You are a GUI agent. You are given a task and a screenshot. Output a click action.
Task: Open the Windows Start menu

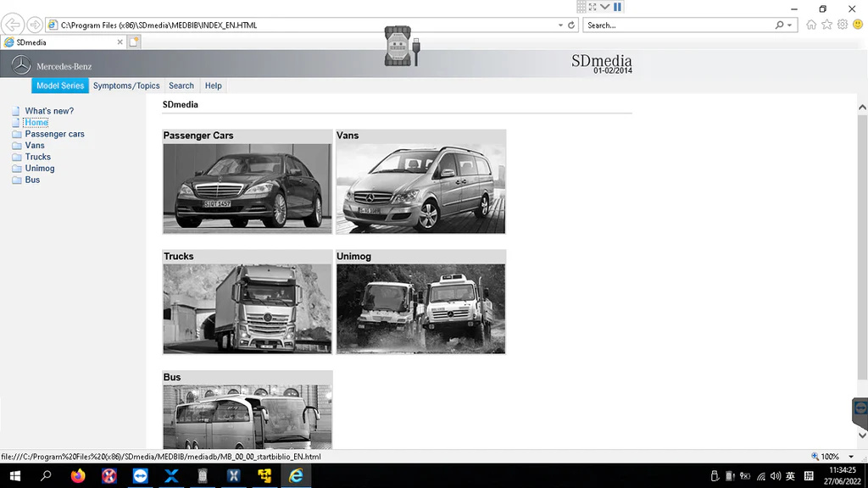(15, 476)
